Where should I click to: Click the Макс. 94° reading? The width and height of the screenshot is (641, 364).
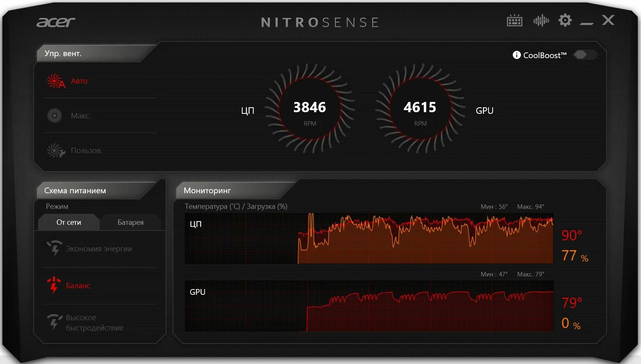(x=531, y=207)
